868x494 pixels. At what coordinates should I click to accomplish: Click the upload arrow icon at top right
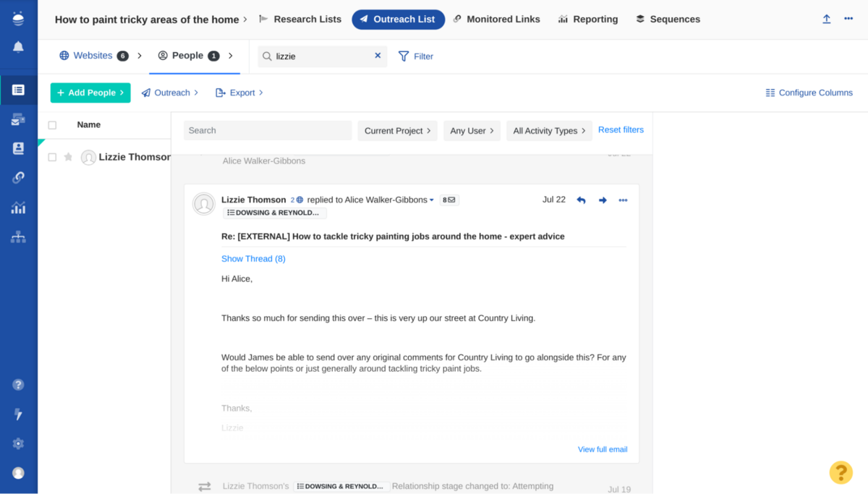pyautogui.click(x=826, y=20)
